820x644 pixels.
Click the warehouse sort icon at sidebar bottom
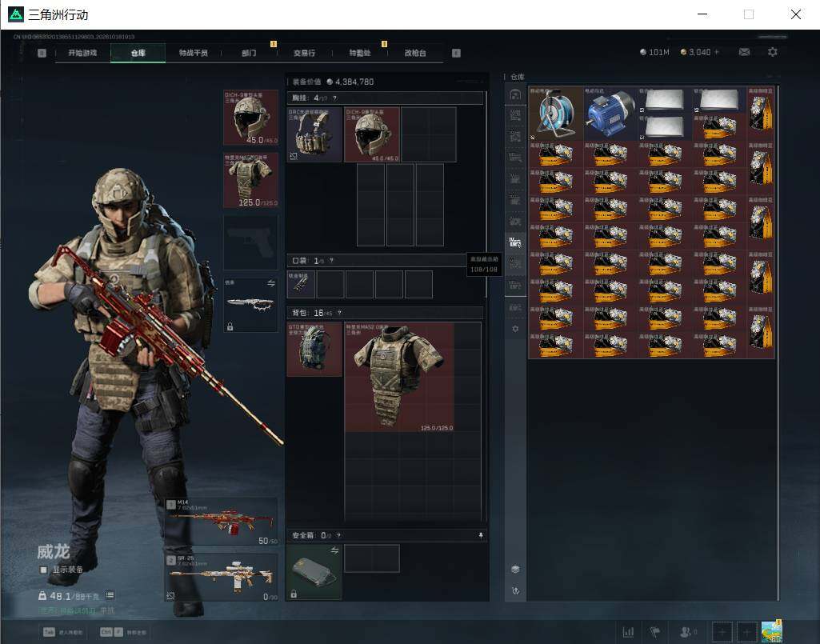pyautogui.click(x=515, y=590)
